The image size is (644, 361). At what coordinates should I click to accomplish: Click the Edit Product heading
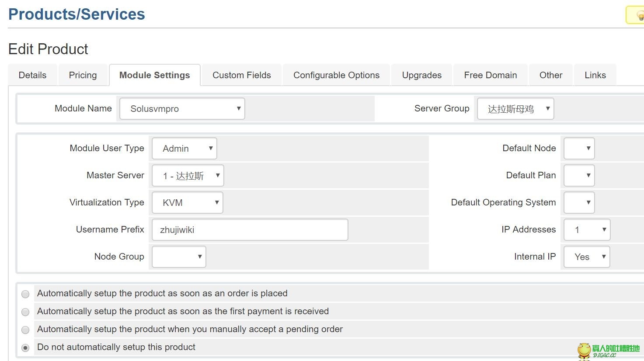click(48, 49)
